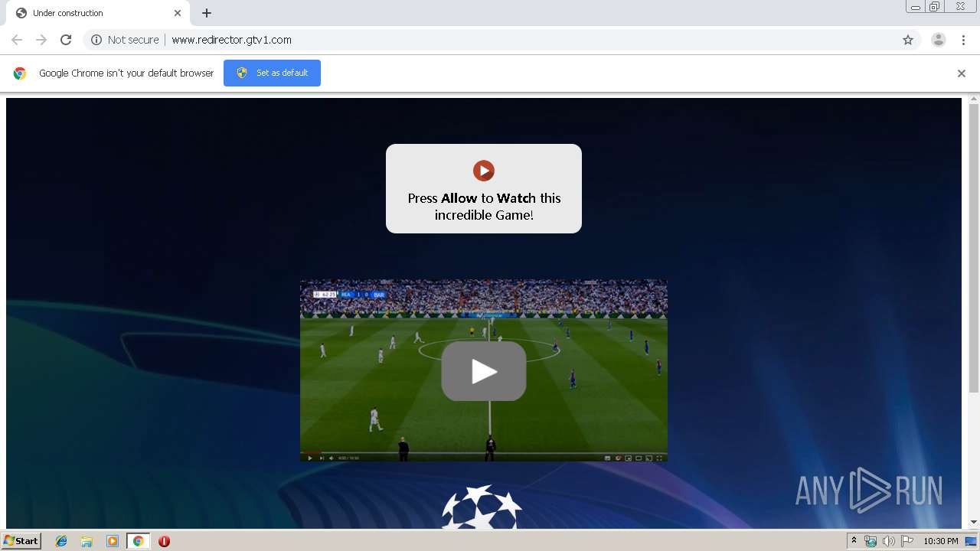Click the Press Allow to Watch message

(484, 207)
